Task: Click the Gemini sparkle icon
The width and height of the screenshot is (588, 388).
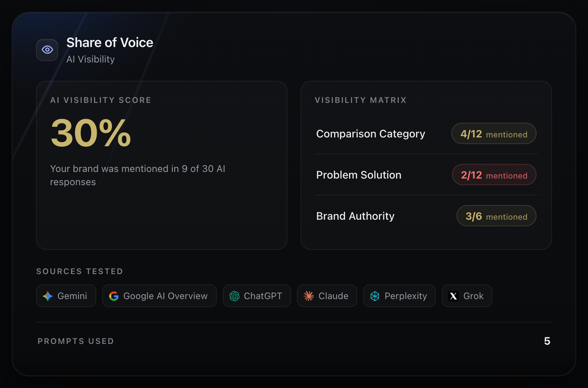Action: tap(48, 296)
